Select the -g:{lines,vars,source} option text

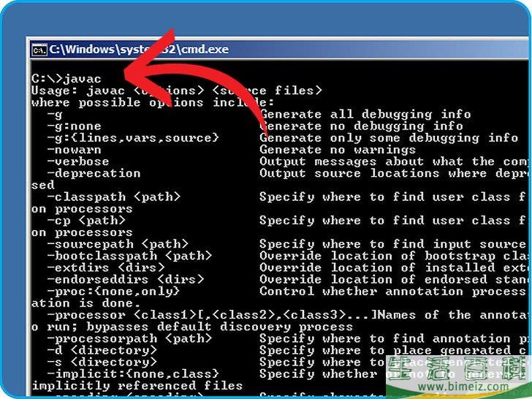[x=132, y=137]
